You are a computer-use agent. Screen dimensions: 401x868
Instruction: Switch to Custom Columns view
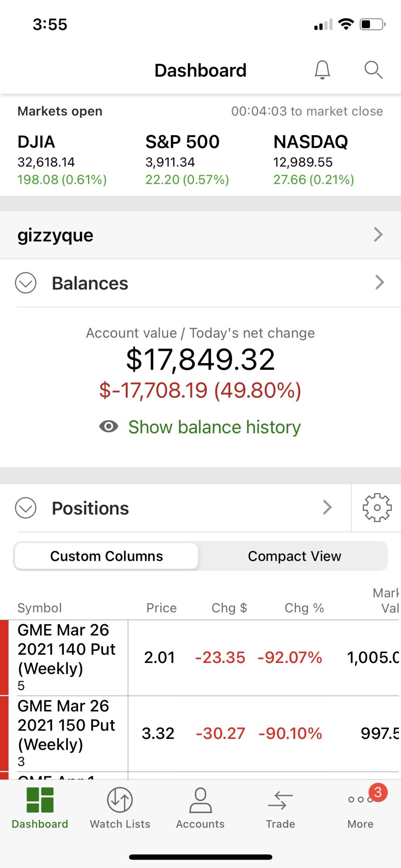coord(106,556)
